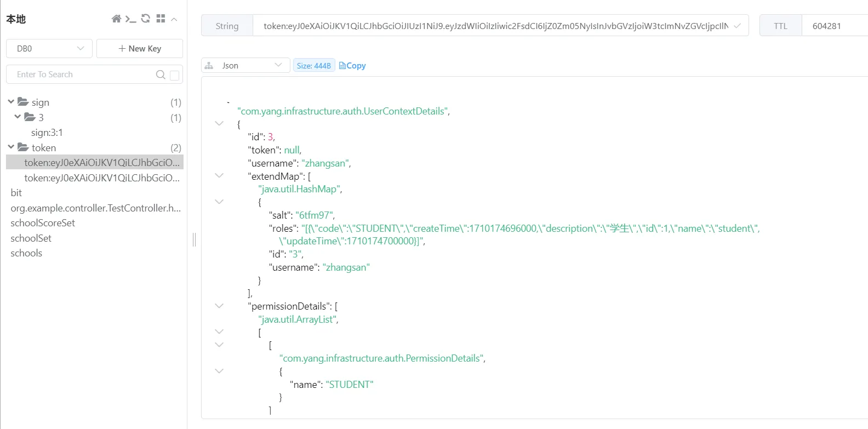Toggle the exact search checkbox
868x429 pixels.
click(175, 75)
